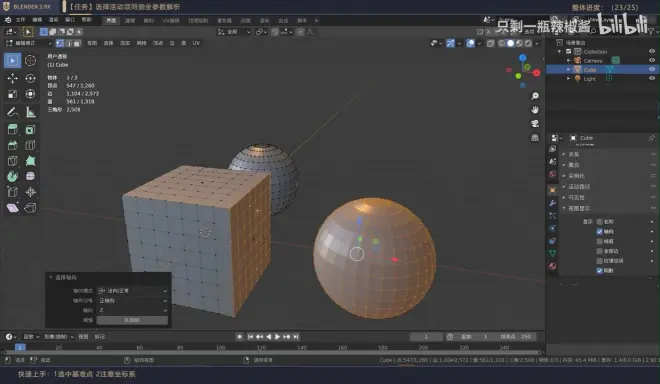
Task: Open the Modifiers wrench properties tab
Action: (553, 203)
